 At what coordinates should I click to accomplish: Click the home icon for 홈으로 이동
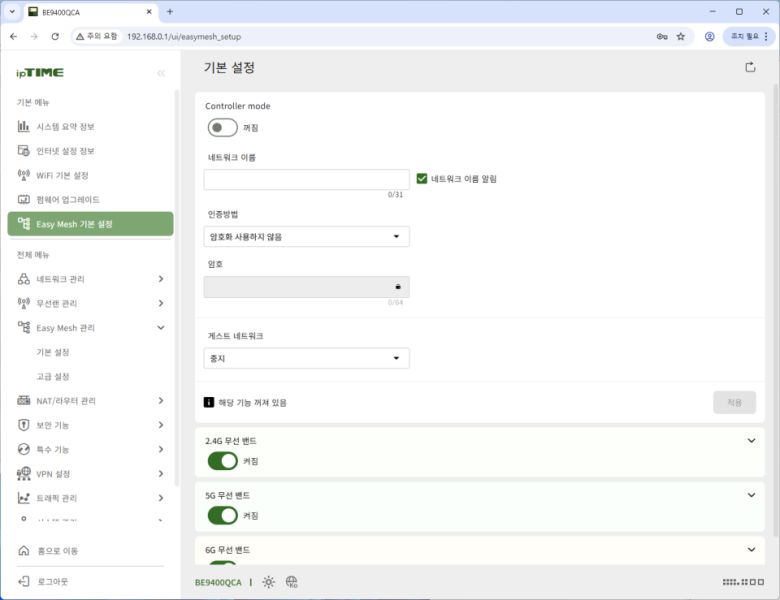(x=23, y=551)
